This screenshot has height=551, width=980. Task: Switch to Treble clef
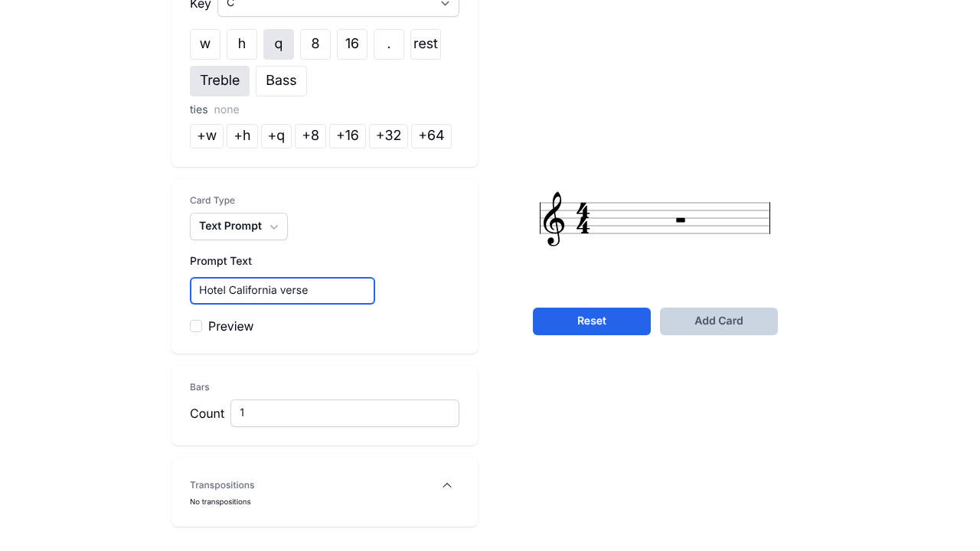(220, 81)
